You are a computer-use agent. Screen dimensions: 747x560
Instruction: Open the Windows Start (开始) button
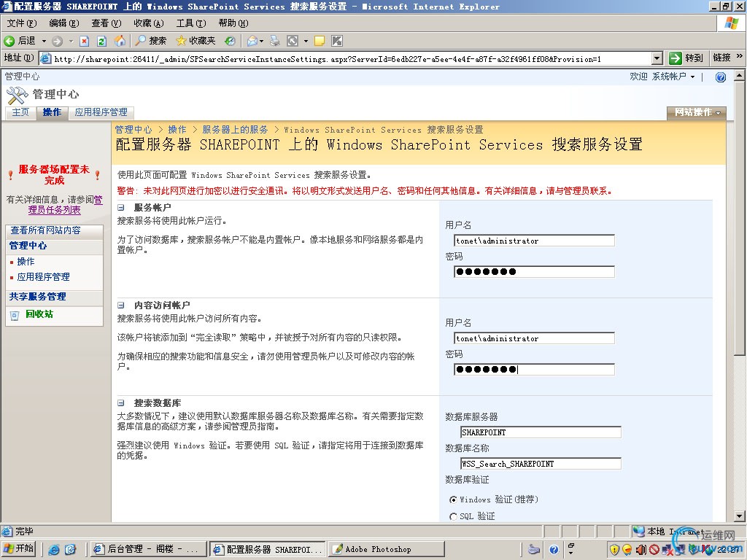coord(19,548)
